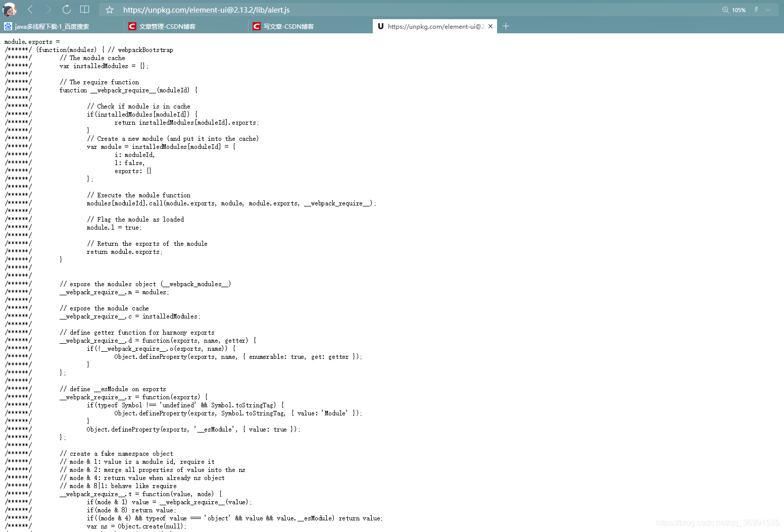Click the unpkg U favicon on active tab

click(381, 26)
